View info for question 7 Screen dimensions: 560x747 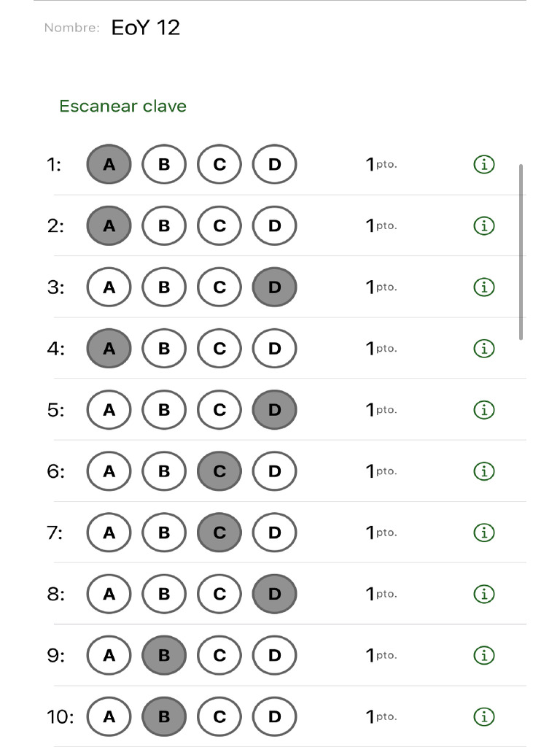tap(483, 533)
